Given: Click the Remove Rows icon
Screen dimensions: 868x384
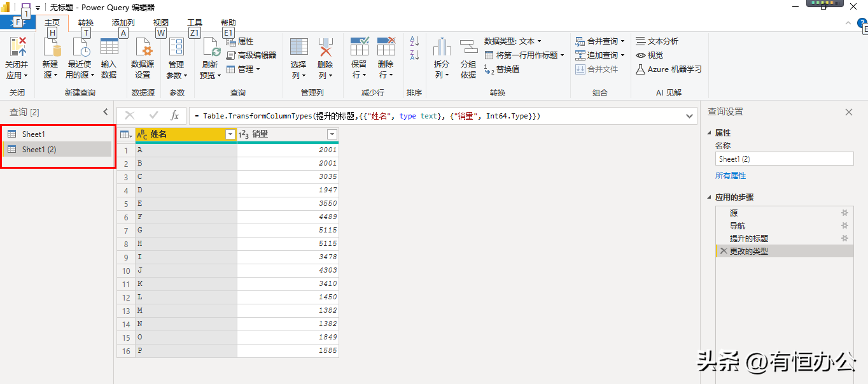Looking at the screenshot, I should pyautogui.click(x=386, y=48).
